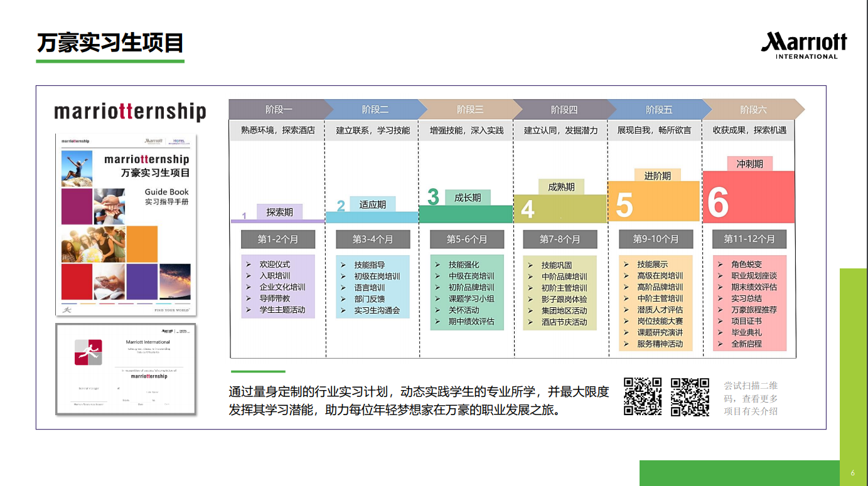Image resolution: width=868 pixels, height=486 pixels.
Task: Click the 酒店节庆活动 list item
Action: pyautogui.click(x=565, y=322)
